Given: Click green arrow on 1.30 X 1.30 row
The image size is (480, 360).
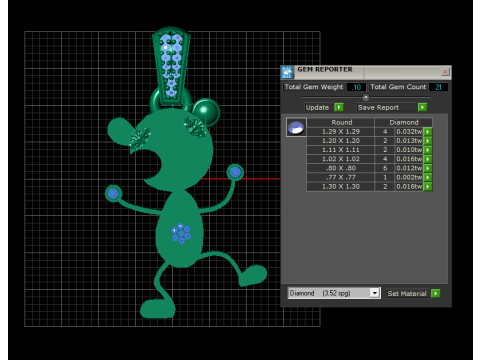Looking at the screenshot, I should (428, 187).
